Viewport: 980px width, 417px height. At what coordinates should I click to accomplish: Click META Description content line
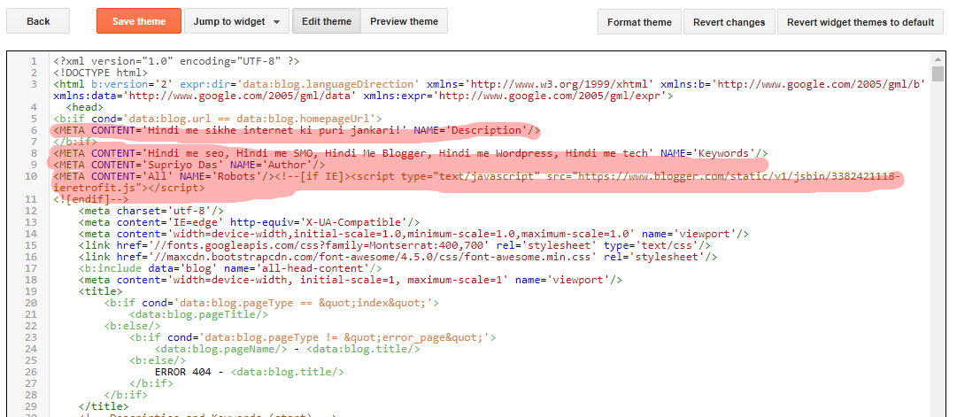pos(297,130)
